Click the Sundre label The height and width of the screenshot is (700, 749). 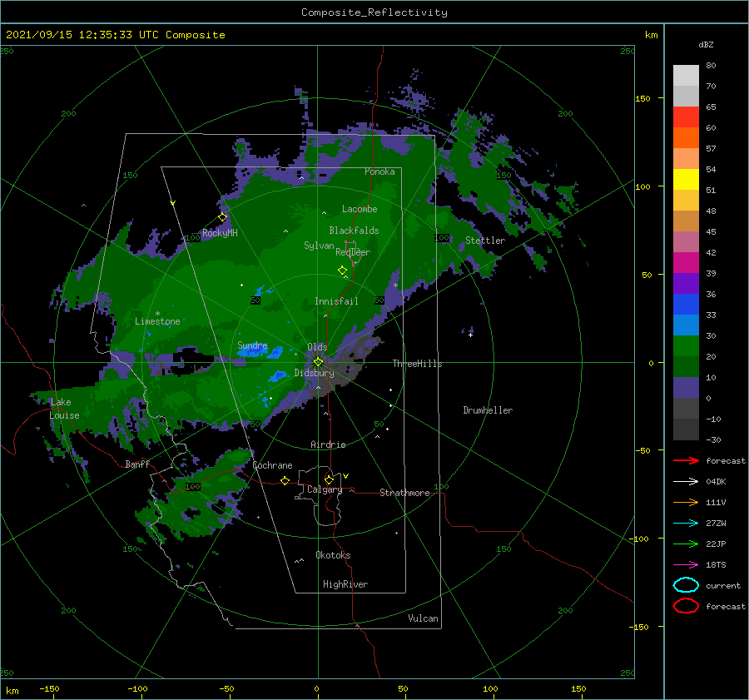(x=252, y=345)
